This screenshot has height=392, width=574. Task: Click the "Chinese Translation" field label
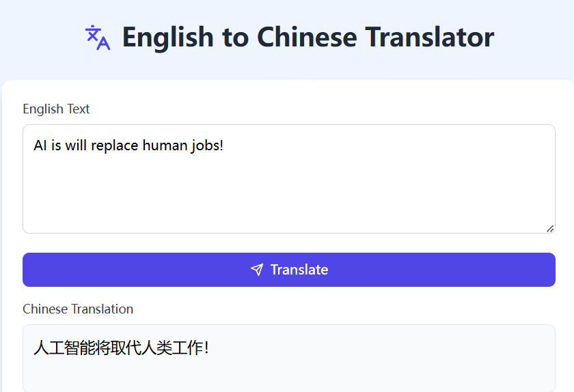(x=78, y=309)
